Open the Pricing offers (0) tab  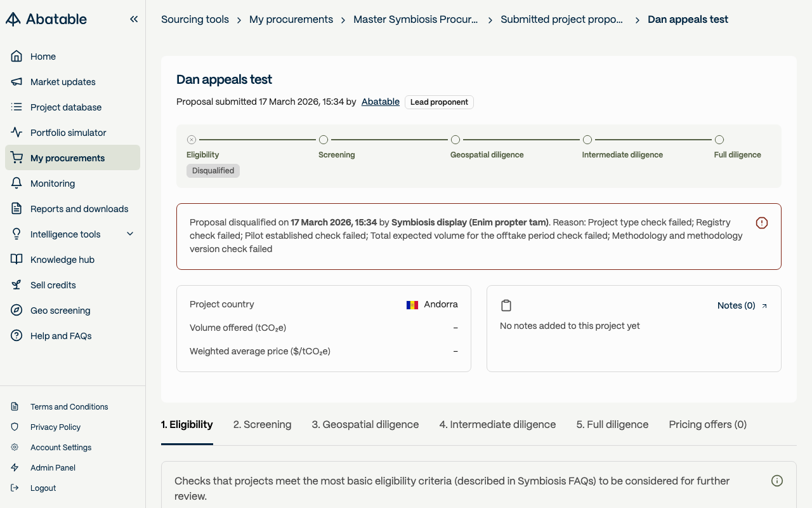[708, 425]
